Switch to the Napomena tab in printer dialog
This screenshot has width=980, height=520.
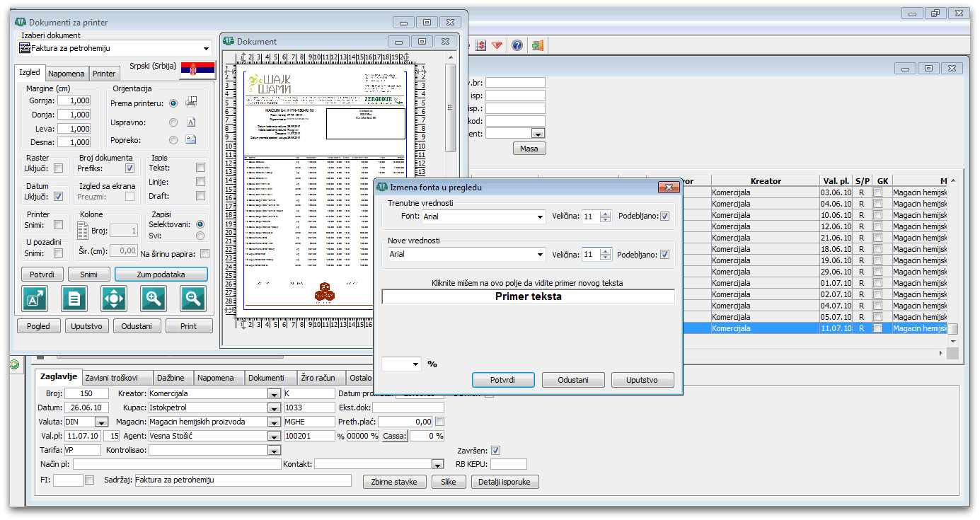pyautogui.click(x=67, y=74)
